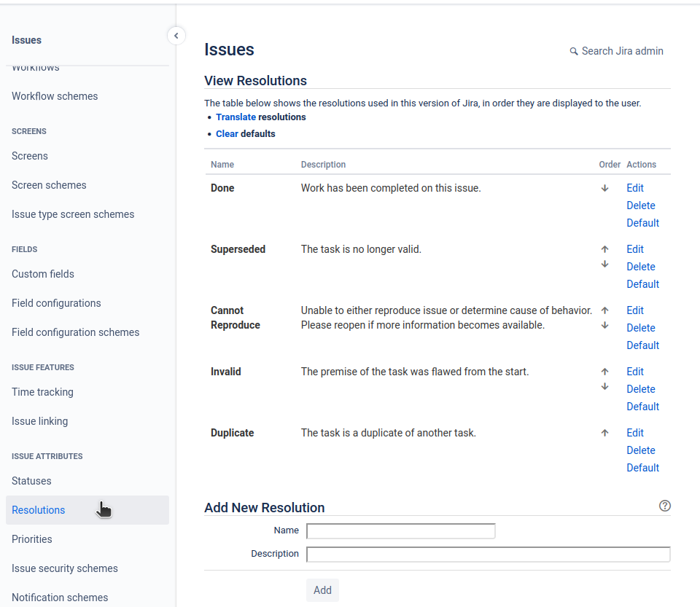Open help for Add New Resolution
This screenshot has height=607, width=700.
click(x=665, y=506)
